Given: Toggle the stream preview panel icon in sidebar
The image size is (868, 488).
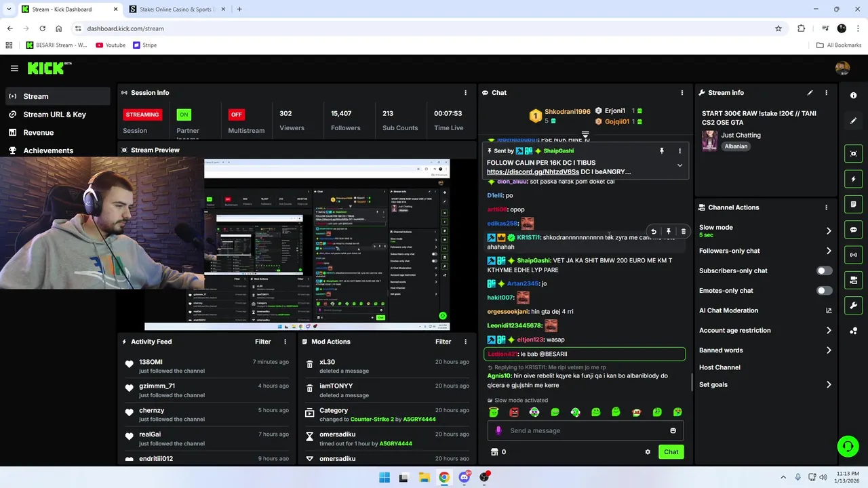Looking at the screenshot, I should click(853, 154).
